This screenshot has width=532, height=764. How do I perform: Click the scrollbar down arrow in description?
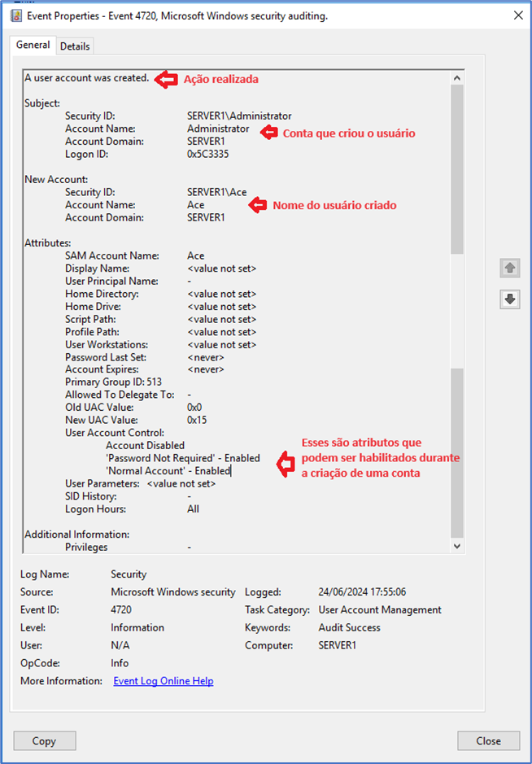pos(456,547)
